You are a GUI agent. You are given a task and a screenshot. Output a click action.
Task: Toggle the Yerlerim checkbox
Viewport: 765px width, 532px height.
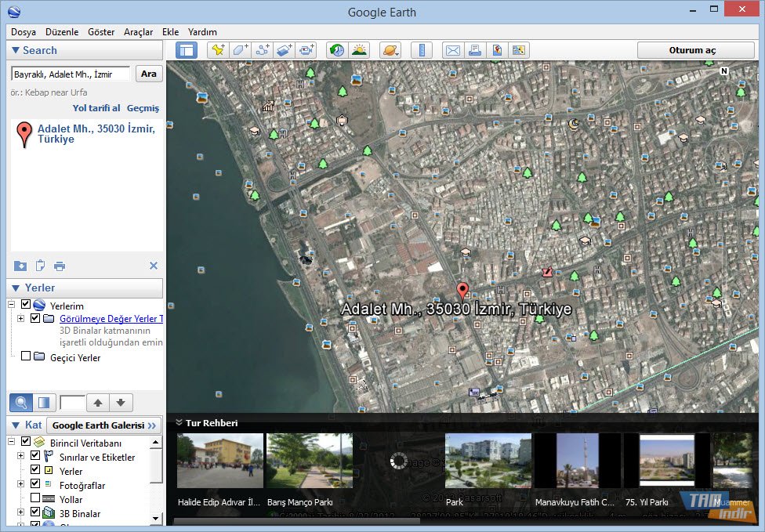coord(26,305)
